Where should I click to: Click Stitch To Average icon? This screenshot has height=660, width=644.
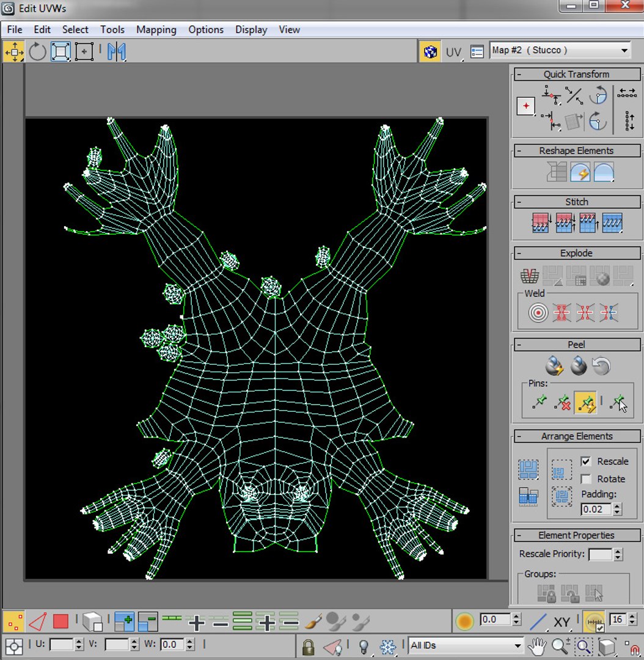click(565, 222)
